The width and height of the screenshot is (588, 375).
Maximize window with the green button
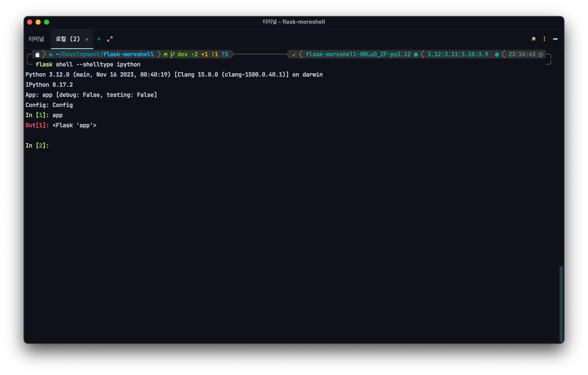46,22
